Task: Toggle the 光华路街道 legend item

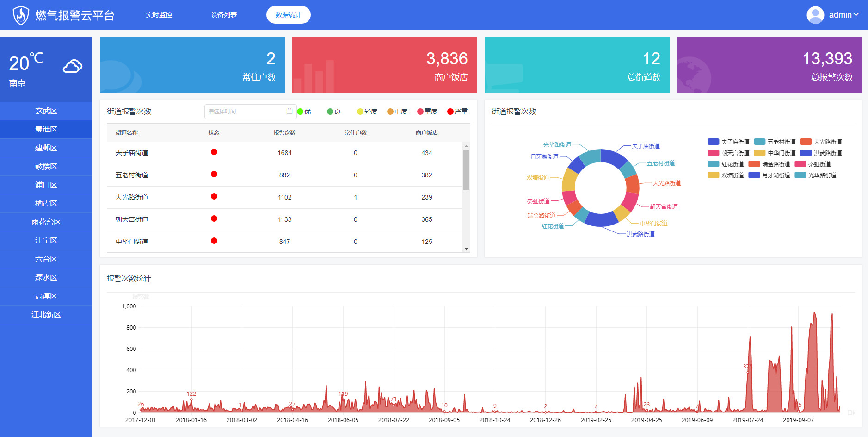Action: pos(815,175)
